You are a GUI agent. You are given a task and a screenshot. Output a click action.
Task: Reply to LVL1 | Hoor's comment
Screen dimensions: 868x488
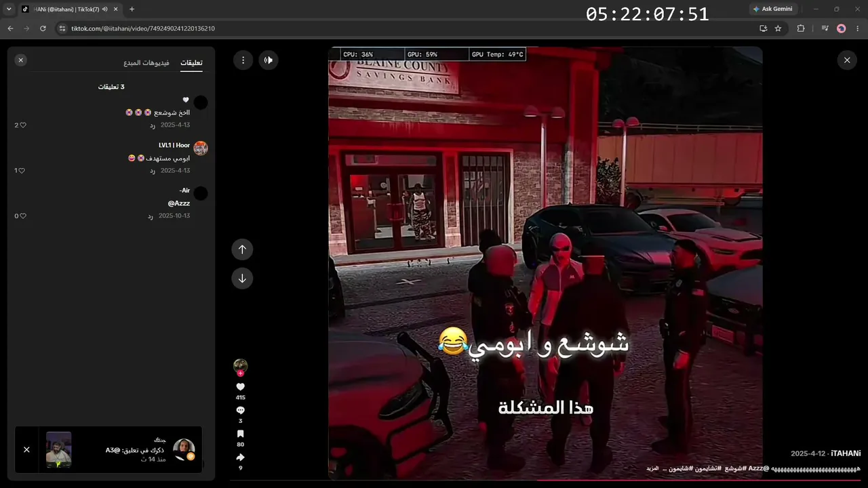click(x=153, y=171)
